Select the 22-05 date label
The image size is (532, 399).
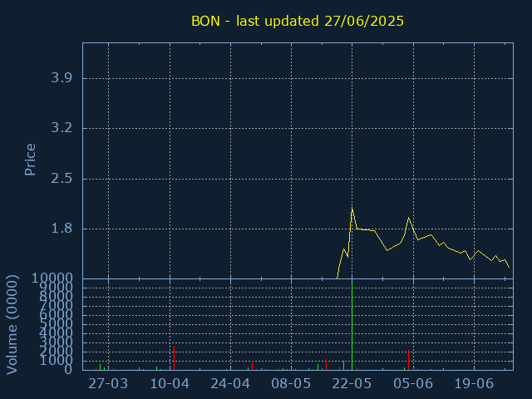352,384
